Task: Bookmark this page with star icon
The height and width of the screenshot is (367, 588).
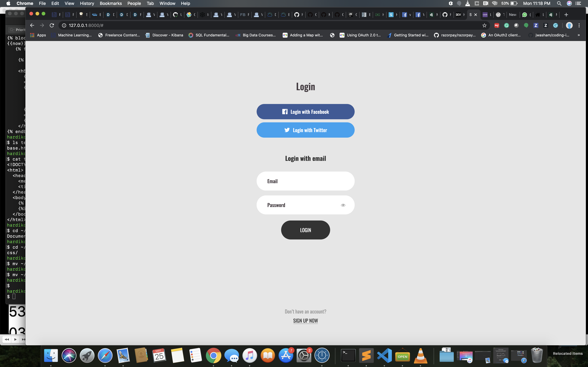Action: (484, 25)
